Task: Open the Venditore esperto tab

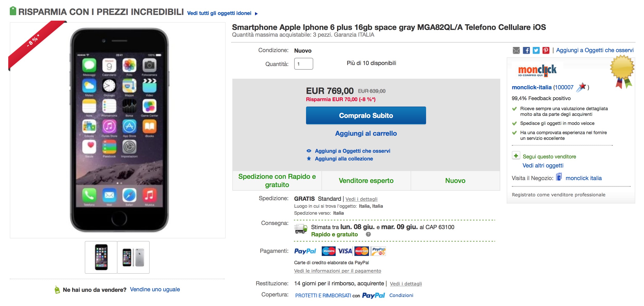Action: click(x=366, y=181)
